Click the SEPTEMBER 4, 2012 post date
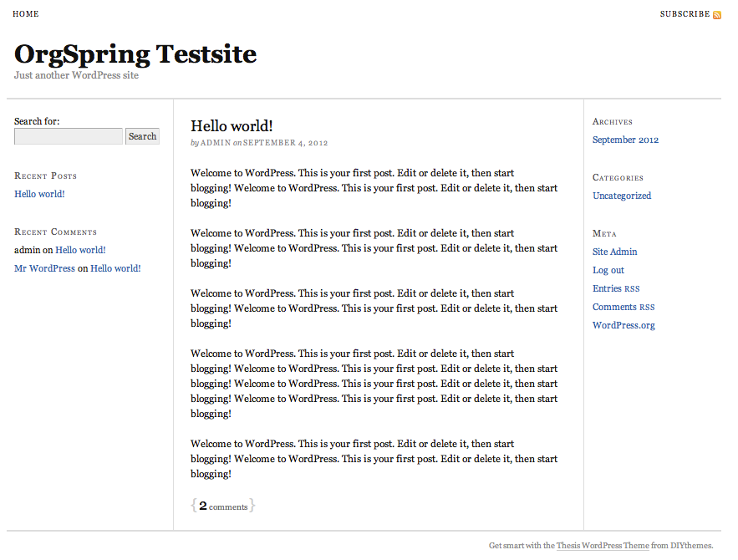 coord(285,143)
